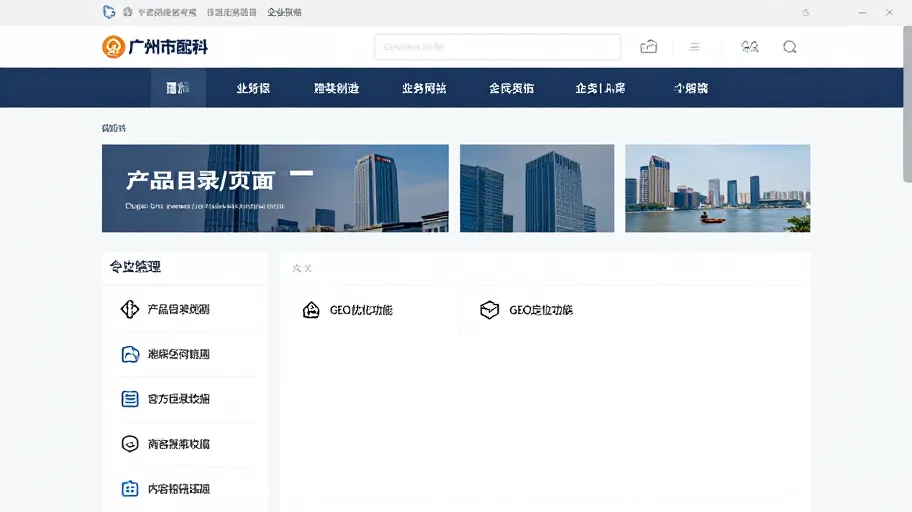Click the round smiley icon in sidebar

[130, 444]
